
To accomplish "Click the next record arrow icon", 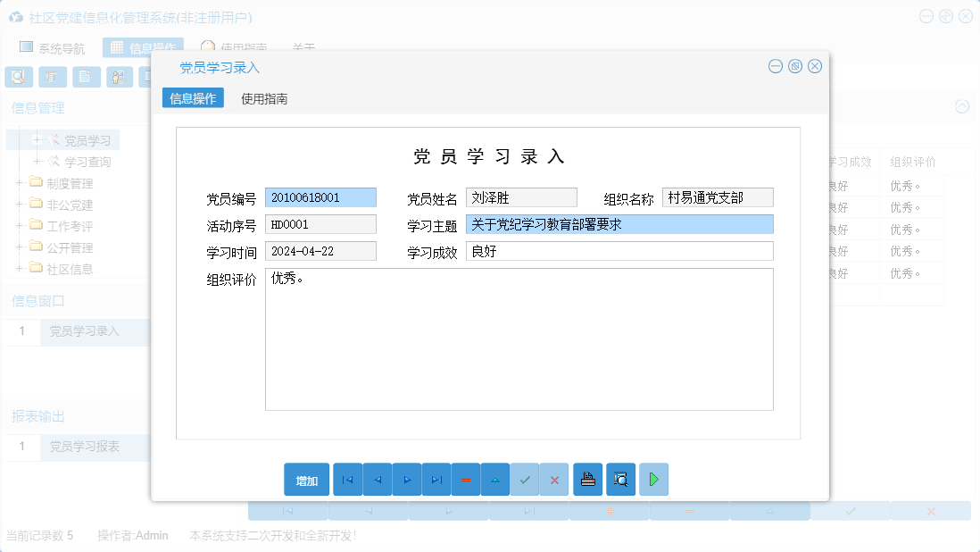I will click(406, 480).
